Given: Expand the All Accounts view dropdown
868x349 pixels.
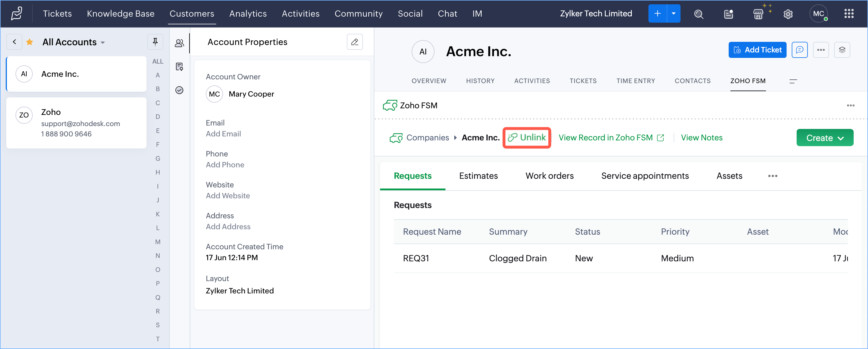Looking at the screenshot, I should [x=102, y=42].
